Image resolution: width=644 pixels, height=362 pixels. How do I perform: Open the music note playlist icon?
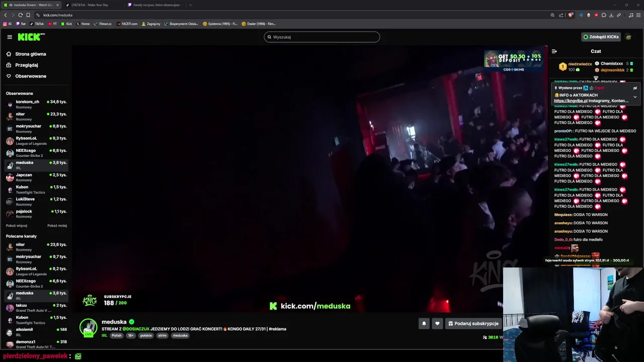click(631, 15)
